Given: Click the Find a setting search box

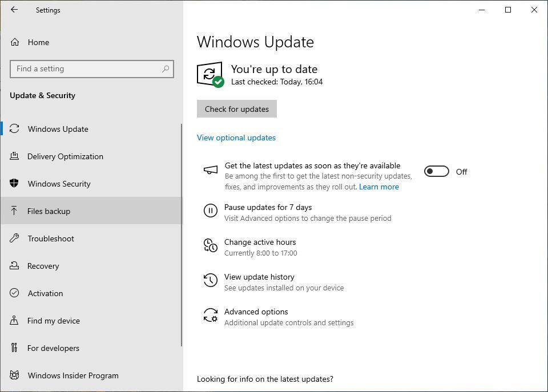Looking at the screenshot, I should 92,69.
